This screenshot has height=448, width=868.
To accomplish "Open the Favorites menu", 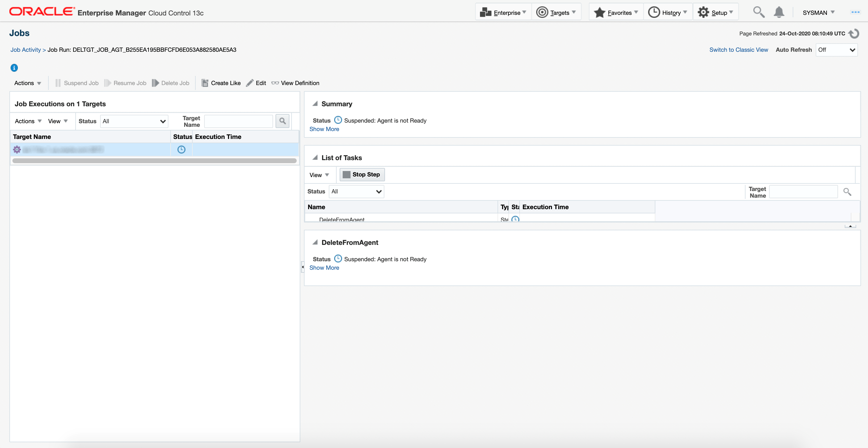I will [616, 12].
